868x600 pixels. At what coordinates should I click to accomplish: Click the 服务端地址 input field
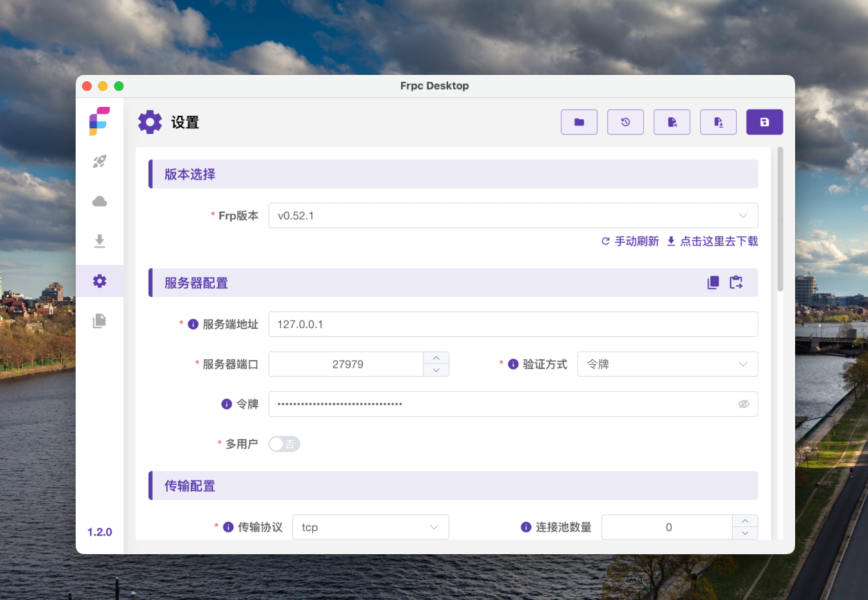[x=512, y=324]
